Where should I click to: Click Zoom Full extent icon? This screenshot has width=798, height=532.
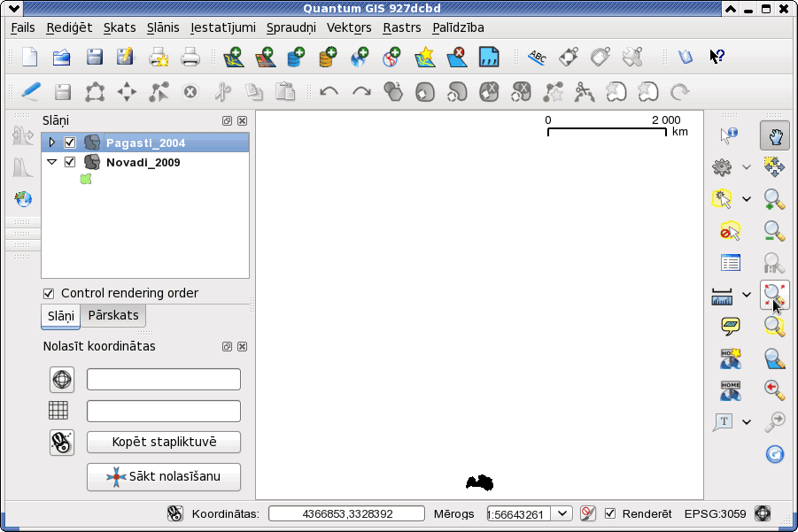tap(774, 295)
